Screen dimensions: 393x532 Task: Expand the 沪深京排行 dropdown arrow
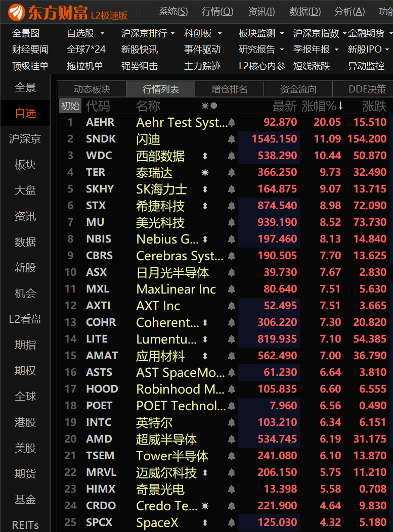tap(172, 33)
